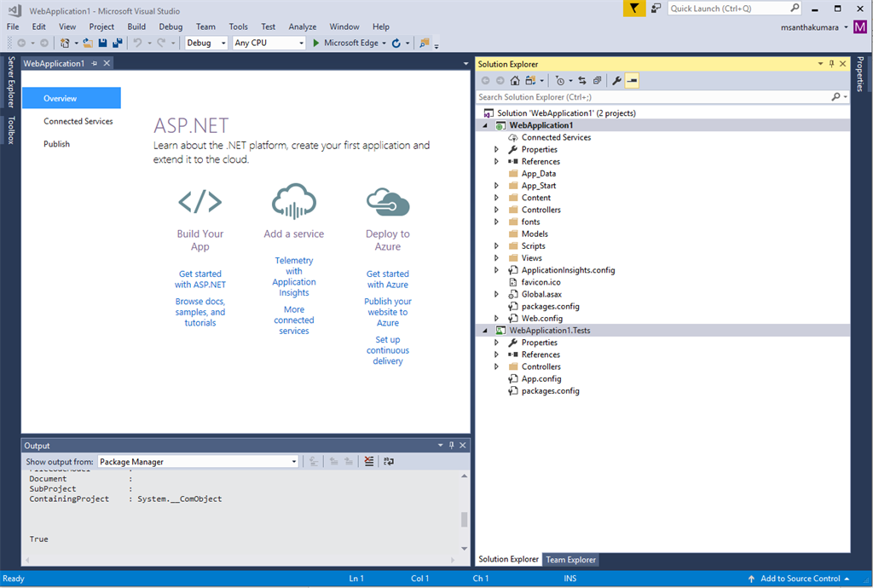Switch to the Team Explorer tab
This screenshot has width=873, height=588.
pyautogui.click(x=571, y=559)
